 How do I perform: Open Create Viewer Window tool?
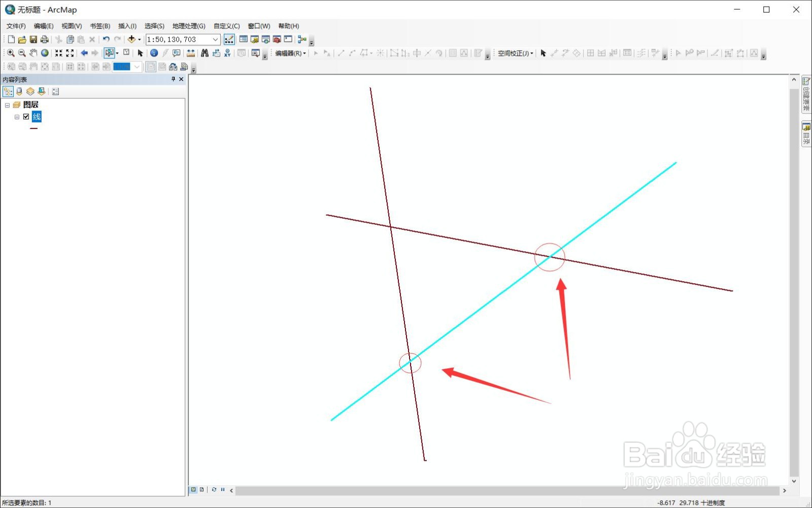255,53
